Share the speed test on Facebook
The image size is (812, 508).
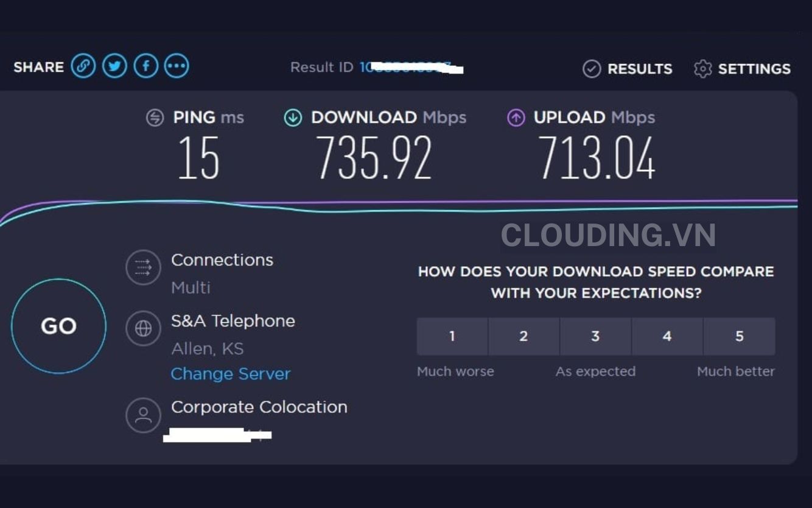(x=145, y=66)
